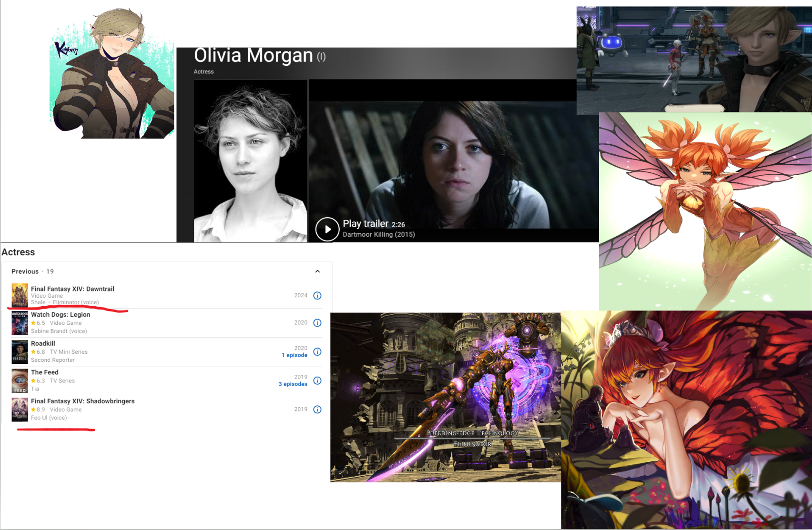Screen dimensions: 812x530
Task: Open Final Fantasy XIV: Shadowbringers title link
Action: pyautogui.click(x=83, y=401)
